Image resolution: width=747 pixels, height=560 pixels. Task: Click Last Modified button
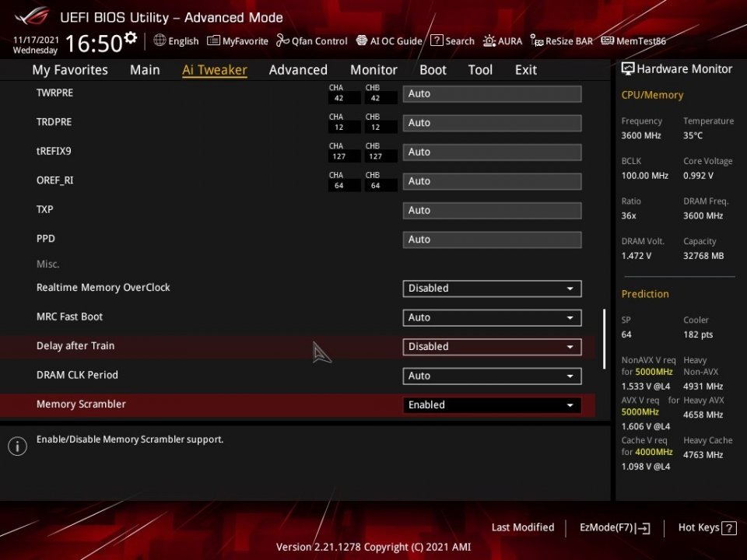(523, 527)
